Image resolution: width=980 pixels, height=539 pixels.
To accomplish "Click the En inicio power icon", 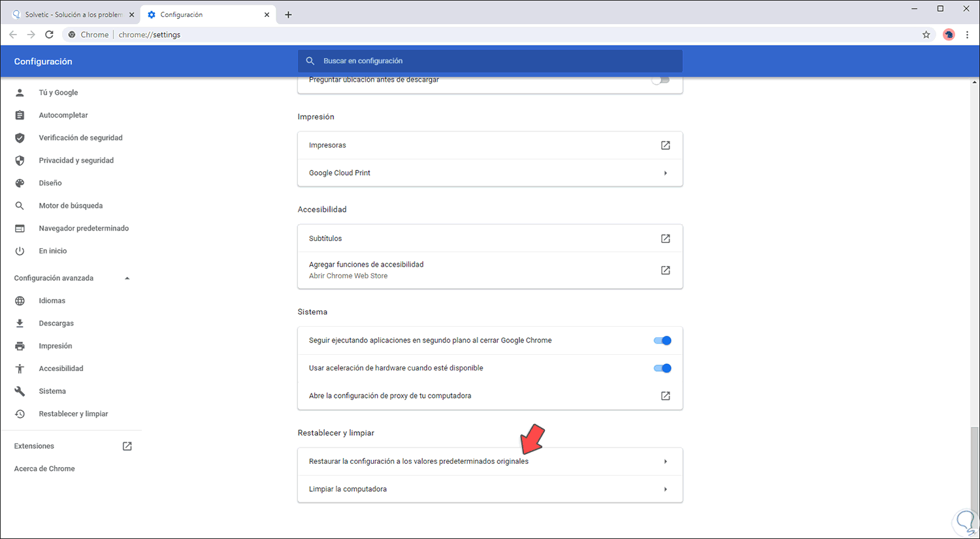I will click(20, 251).
